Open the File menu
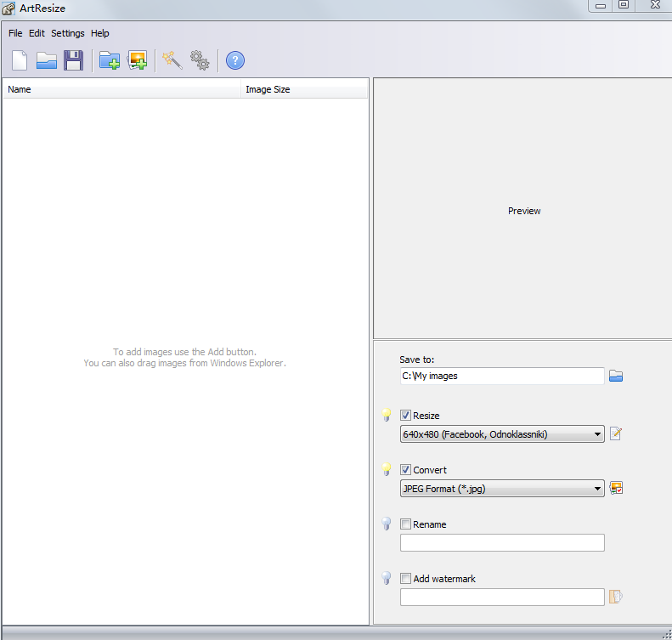Image resolution: width=672 pixels, height=640 pixels. pos(15,33)
